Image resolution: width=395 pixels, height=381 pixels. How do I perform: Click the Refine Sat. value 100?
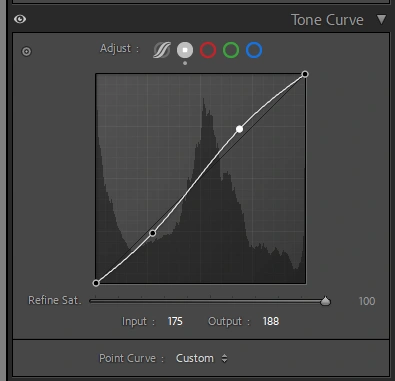pos(367,301)
